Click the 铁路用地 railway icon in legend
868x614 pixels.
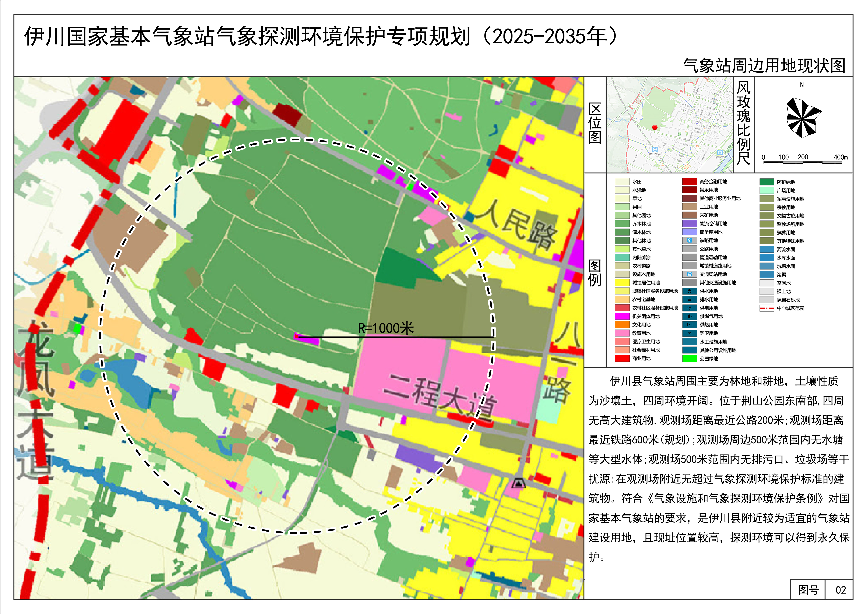coord(690,240)
